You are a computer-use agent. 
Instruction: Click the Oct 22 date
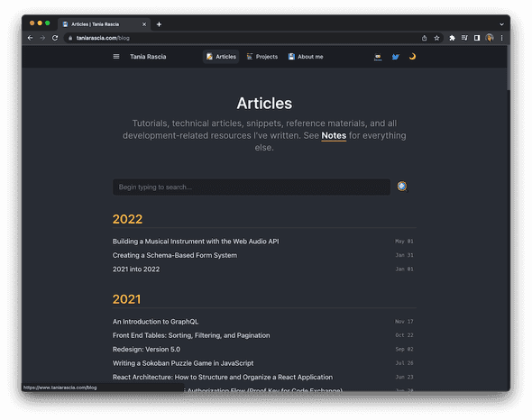[x=404, y=335]
